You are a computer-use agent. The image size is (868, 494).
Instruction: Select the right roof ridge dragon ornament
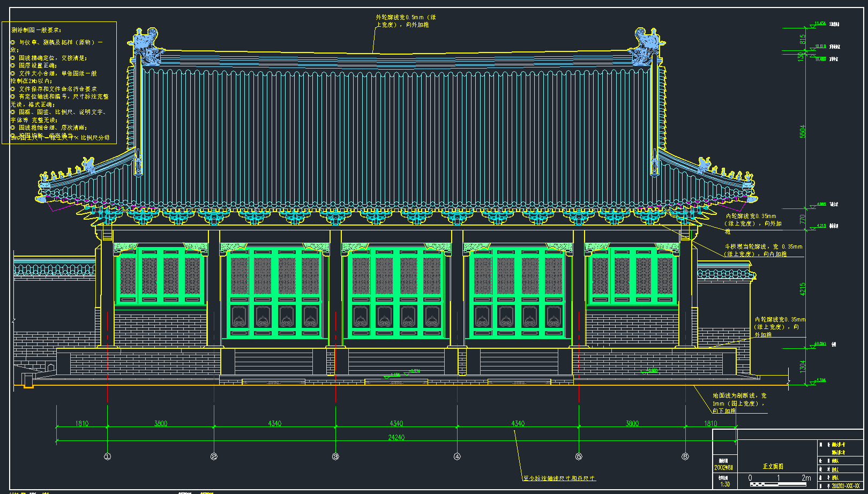647,42
